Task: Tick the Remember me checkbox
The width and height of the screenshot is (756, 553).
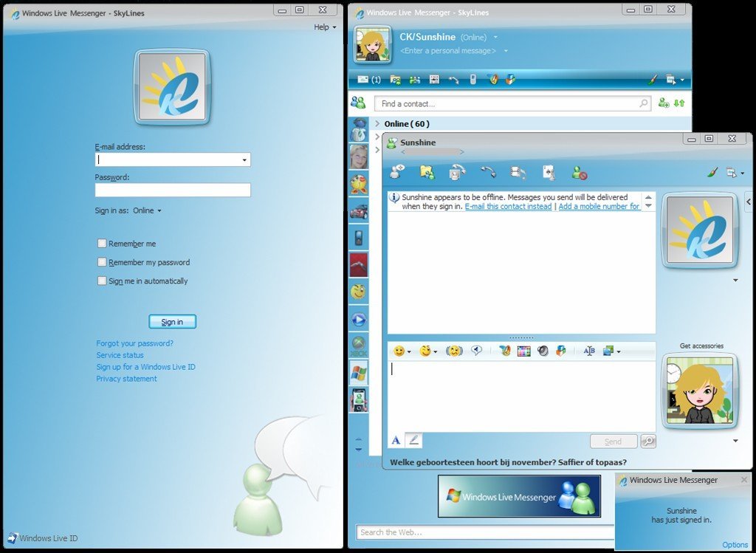Action: click(x=102, y=244)
